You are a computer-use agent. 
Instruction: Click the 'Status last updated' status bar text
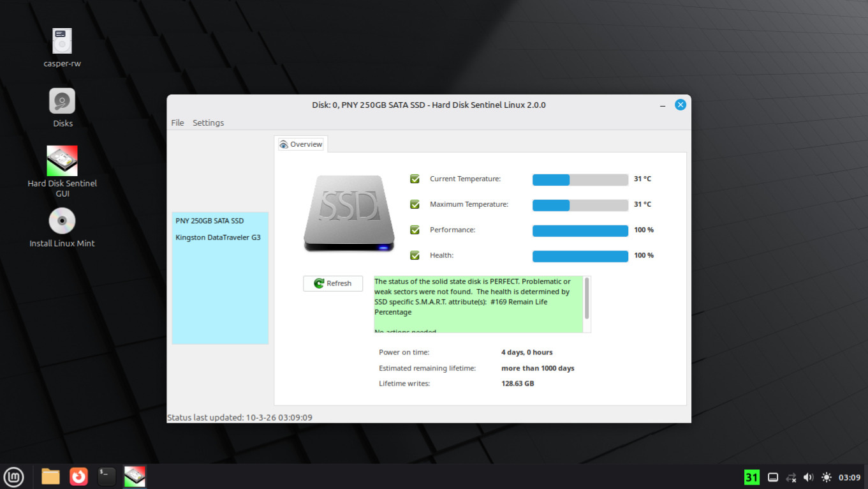pos(240,418)
